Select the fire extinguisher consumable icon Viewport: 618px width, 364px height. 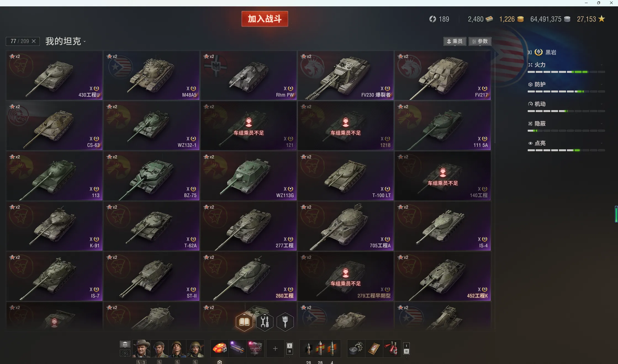click(392, 349)
